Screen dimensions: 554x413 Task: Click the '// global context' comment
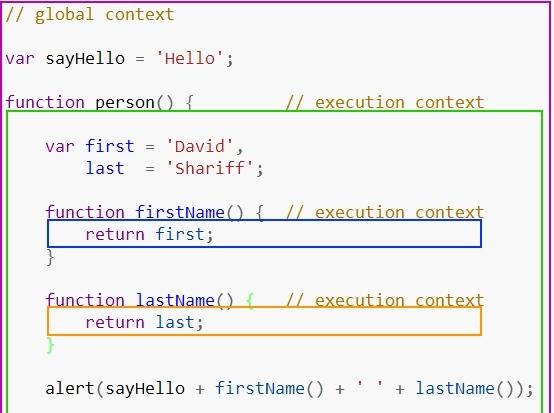(x=90, y=15)
